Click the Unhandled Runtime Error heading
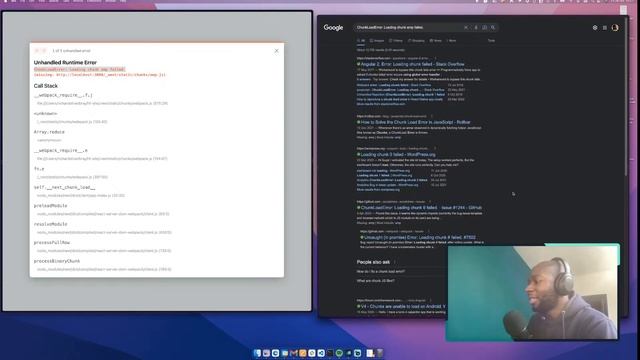Screen dimensions: 640x360 (65, 62)
